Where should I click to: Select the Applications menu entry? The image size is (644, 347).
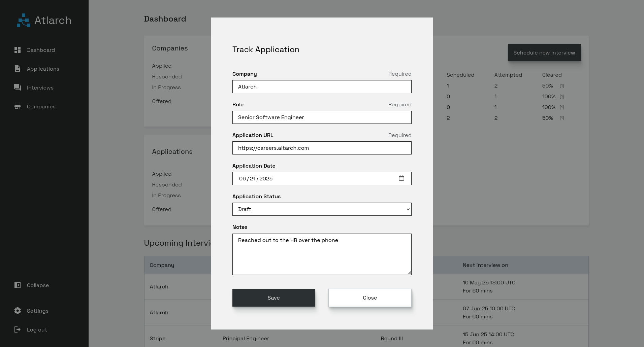coord(43,69)
